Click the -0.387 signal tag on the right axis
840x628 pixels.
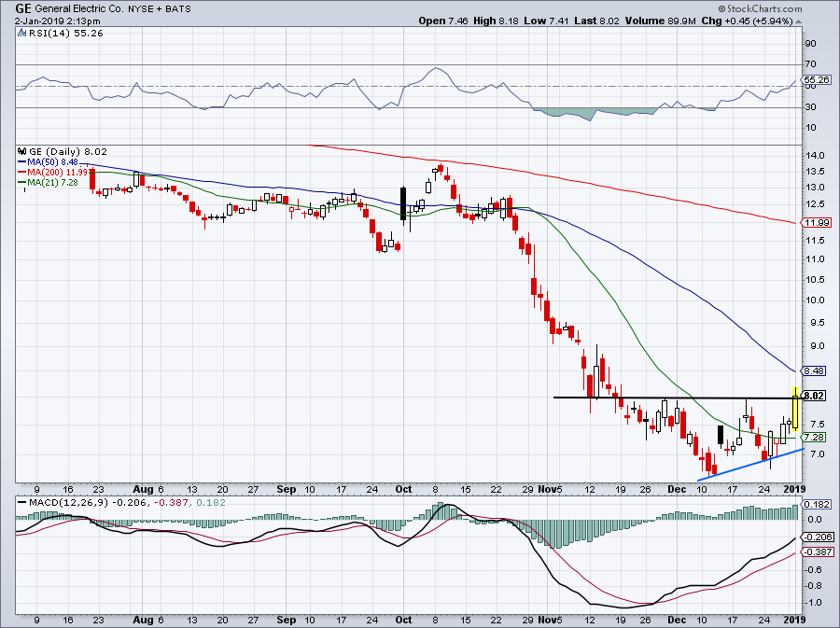[818, 552]
